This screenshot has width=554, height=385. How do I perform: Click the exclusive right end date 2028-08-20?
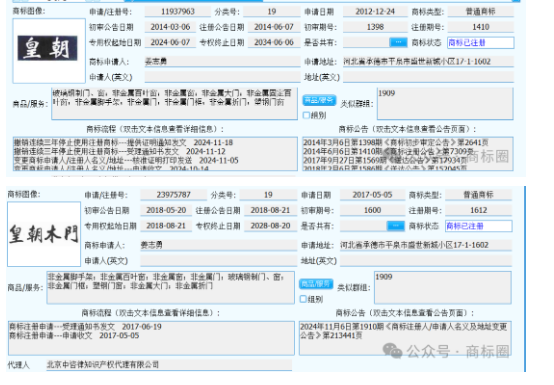tap(270, 226)
